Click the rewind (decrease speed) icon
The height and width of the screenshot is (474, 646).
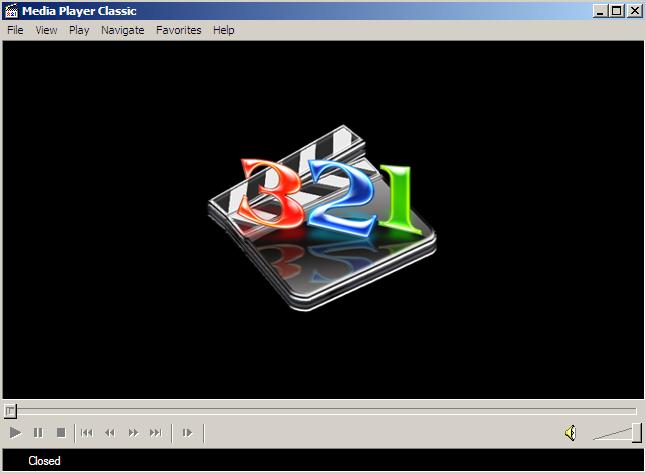pyautogui.click(x=110, y=433)
